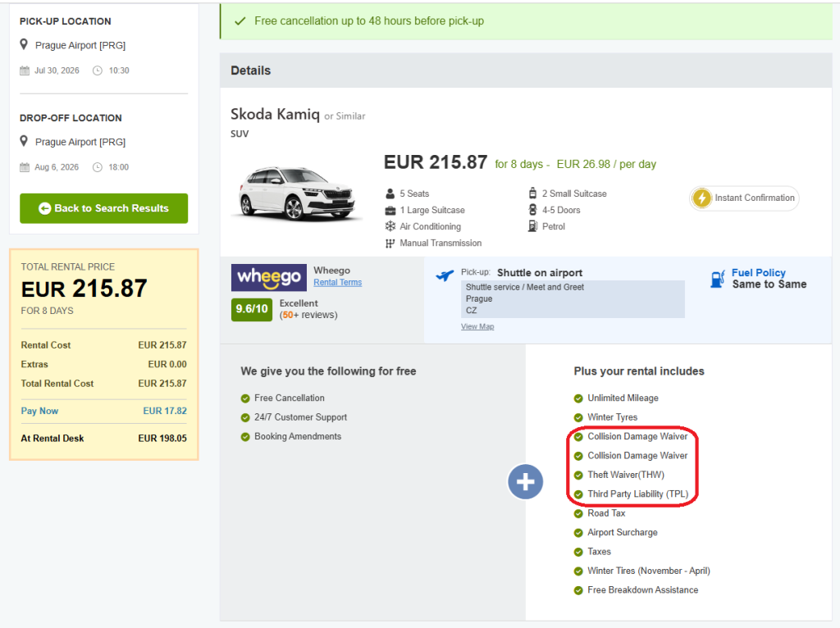This screenshot has height=628, width=840.
Task: Open the Rental Terms link
Action: pos(337,283)
